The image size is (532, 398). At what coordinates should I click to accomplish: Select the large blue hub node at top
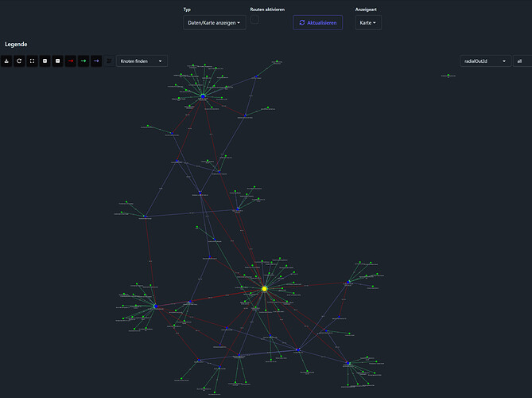[203, 96]
